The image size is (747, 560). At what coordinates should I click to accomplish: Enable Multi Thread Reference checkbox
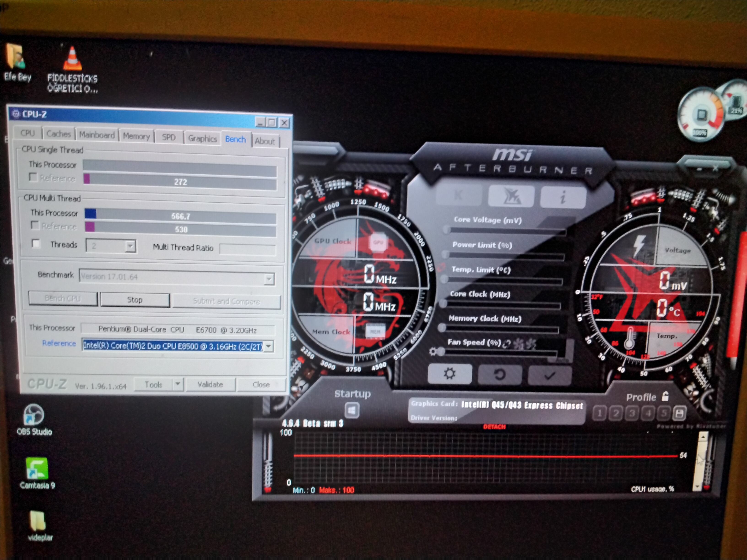click(x=35, y=225)
